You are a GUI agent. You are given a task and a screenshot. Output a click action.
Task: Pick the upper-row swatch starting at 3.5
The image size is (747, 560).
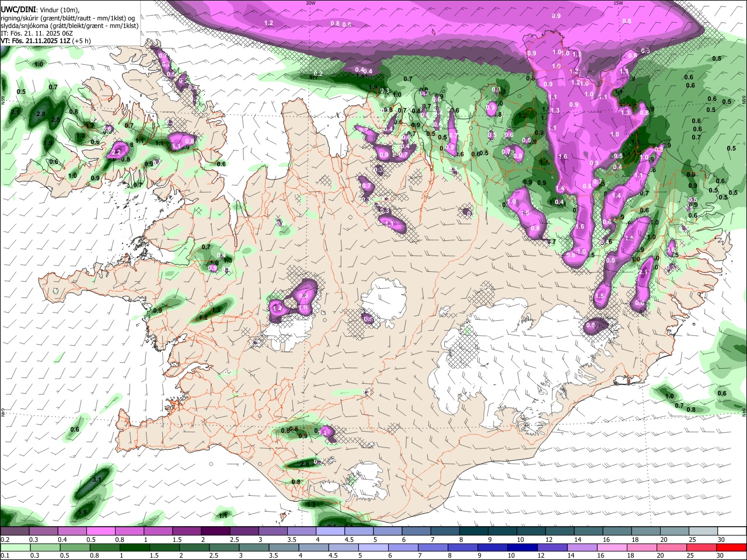point(302,531)
